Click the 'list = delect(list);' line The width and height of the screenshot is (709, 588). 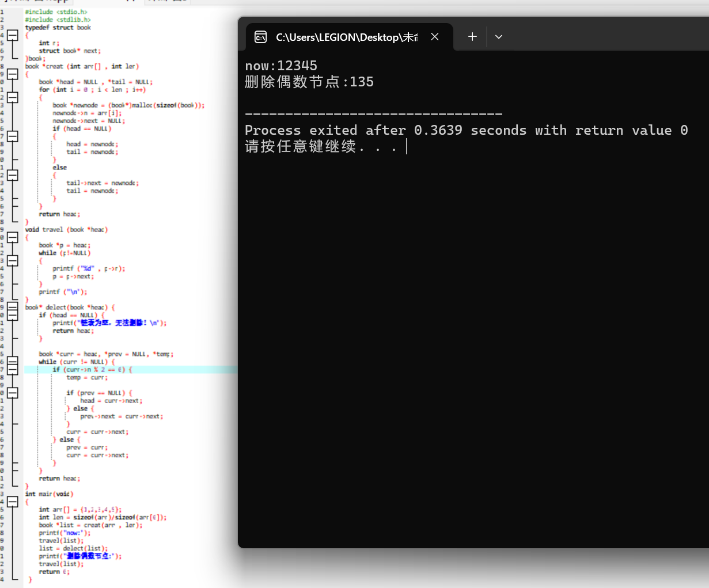pyautogui.click(x=73, y=549)
